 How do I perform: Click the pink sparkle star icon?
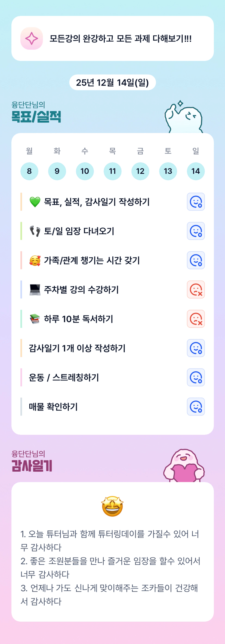(32, 38)
